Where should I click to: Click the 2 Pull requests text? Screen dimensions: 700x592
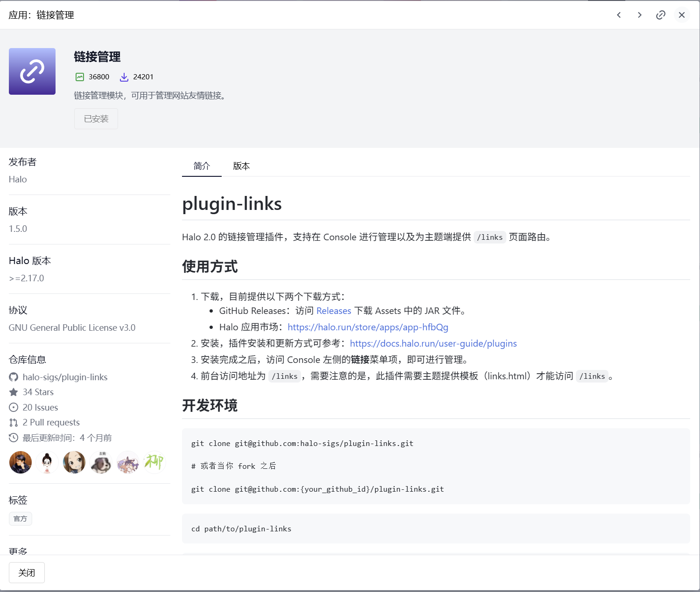point(51,422)
